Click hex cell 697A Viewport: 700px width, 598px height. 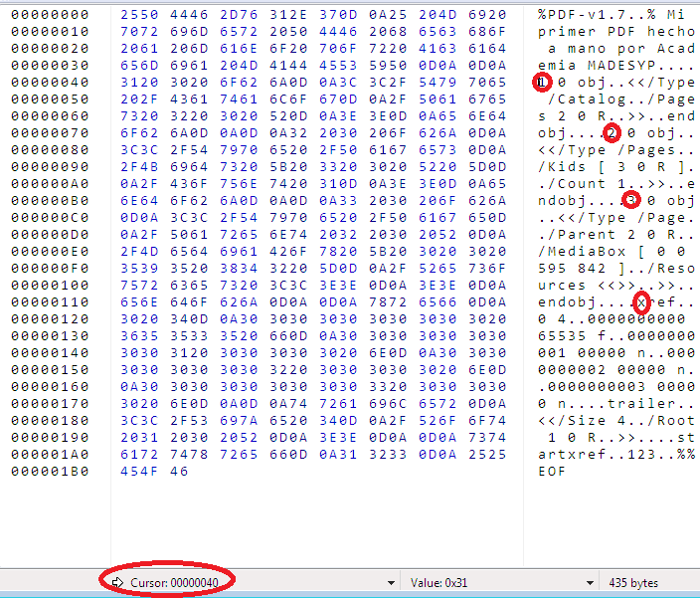click(x=239, y=421)
